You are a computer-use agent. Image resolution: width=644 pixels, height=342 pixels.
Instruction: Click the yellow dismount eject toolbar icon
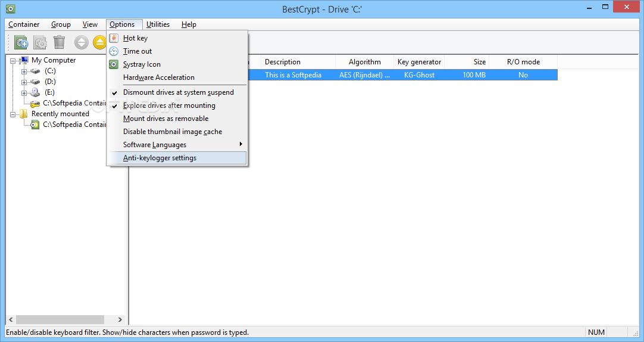pyautogui.click(x=99, y=42)
